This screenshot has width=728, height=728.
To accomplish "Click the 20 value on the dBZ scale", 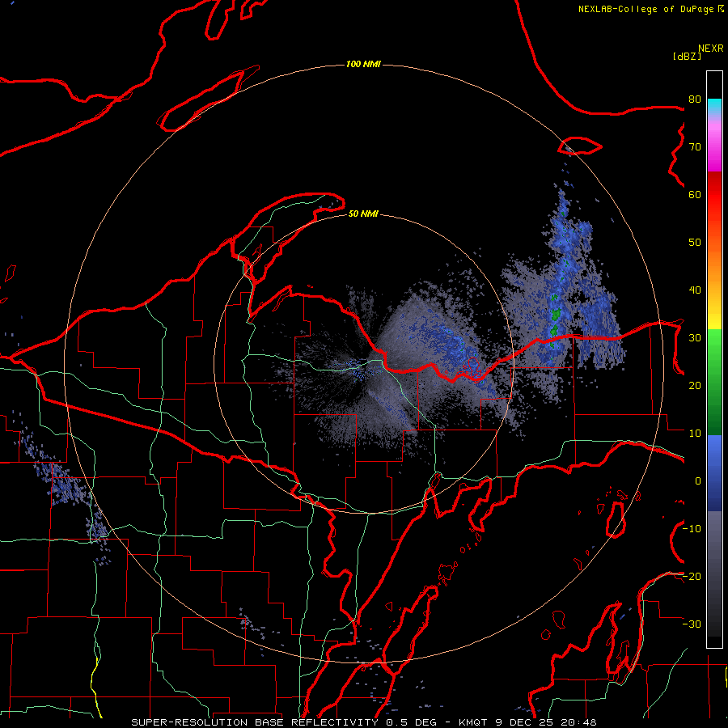I will (x=695, y=385).
